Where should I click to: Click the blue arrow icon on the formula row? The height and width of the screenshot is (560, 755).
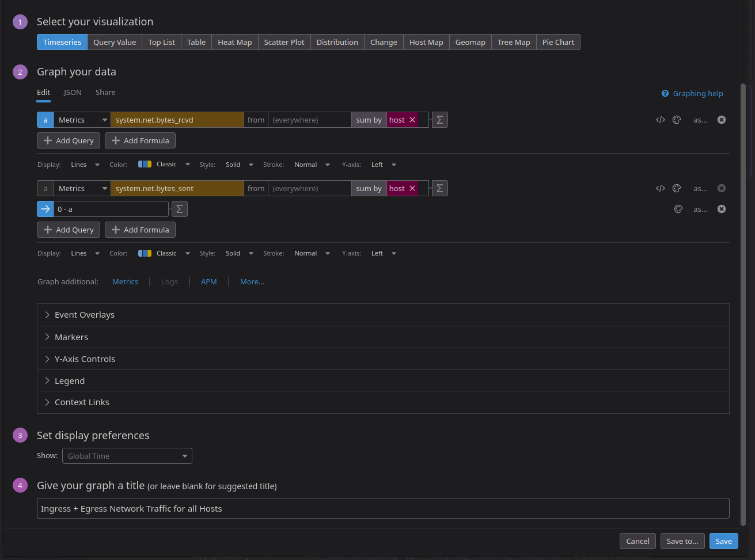[x=45, y=209]
